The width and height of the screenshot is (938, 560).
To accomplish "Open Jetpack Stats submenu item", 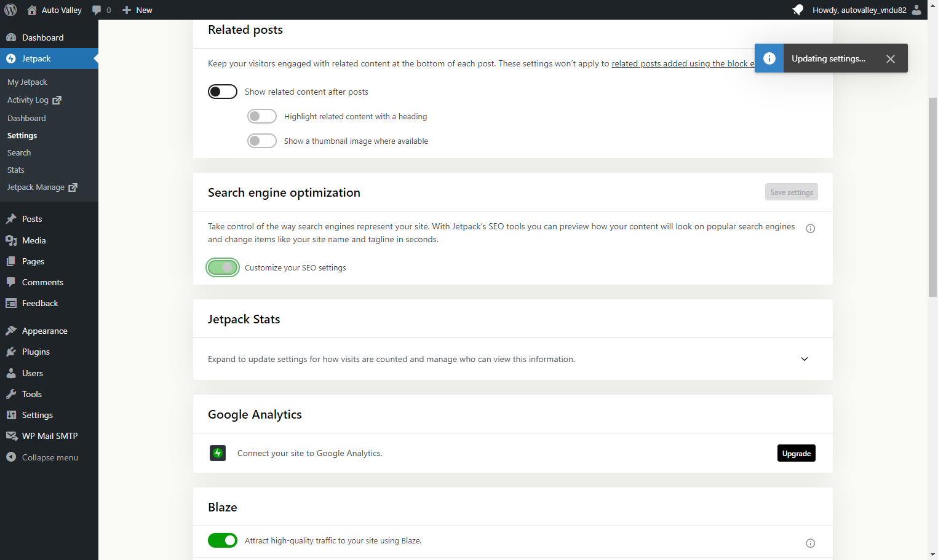I will pyautogui.click(x=16, y=170).
